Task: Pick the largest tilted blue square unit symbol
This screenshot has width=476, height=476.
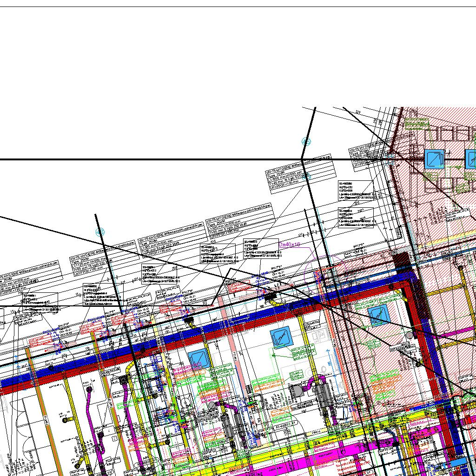Action: (282, 337)
